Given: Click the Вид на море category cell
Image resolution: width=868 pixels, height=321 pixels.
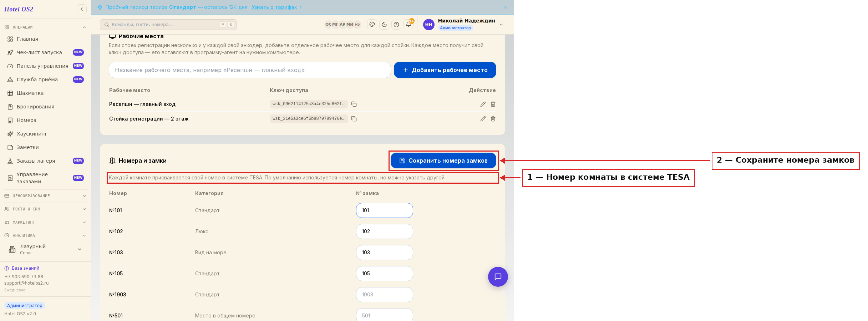Looking at the screenshot, I should [210, 253].
